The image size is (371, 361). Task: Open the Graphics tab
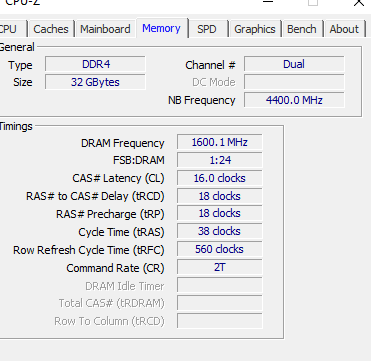(x=255, y=29)
